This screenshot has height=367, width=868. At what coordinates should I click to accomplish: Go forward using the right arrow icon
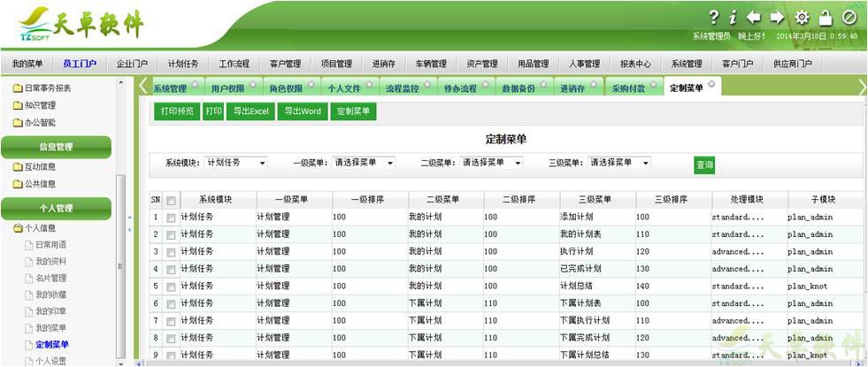point(777,17)
